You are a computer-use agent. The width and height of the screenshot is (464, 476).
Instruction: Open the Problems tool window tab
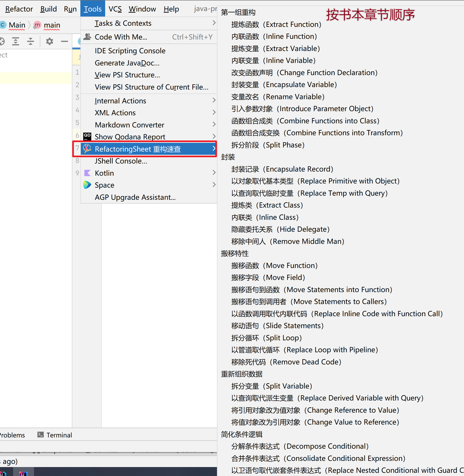pyautogui.click(x=12, y=435)
